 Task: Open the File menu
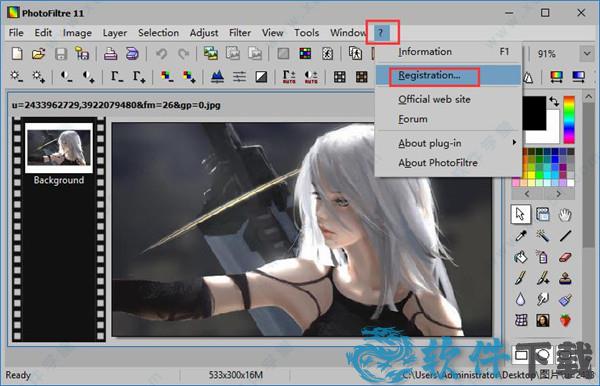pyautogui.click(x=16, y=33)
